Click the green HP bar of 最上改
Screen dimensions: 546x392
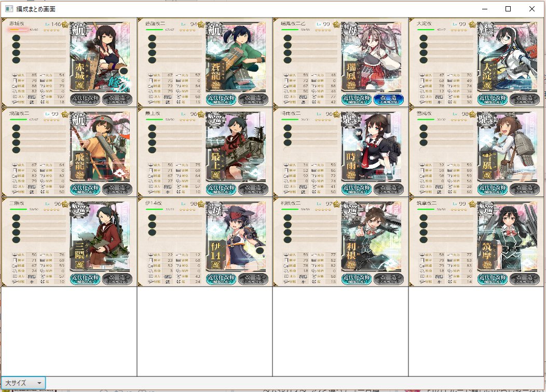(x=154, y=119)
